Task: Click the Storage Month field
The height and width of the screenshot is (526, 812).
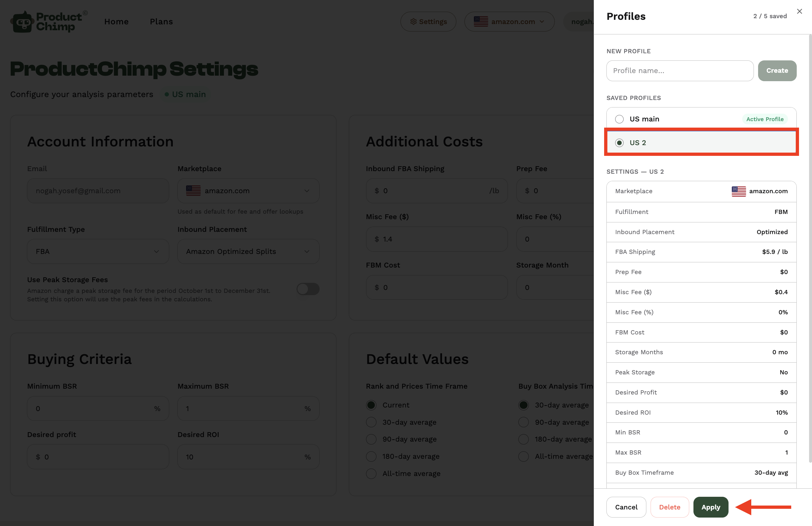Action: (555, 288)
